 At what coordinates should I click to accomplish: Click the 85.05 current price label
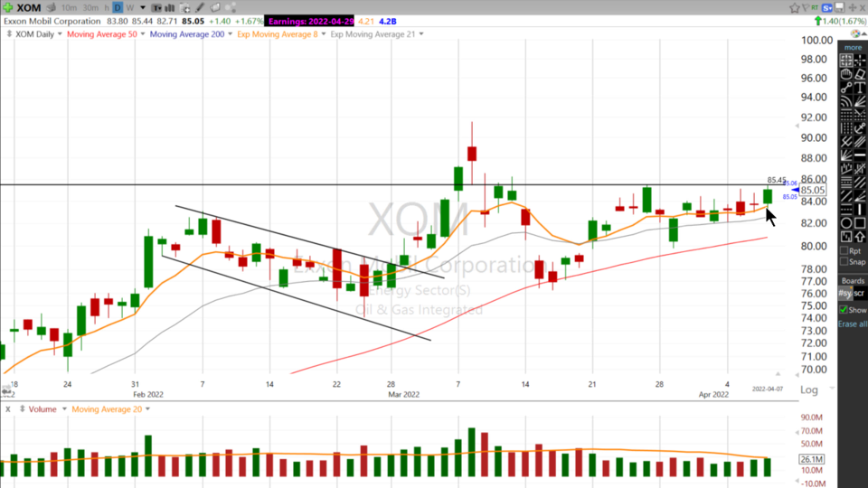813,190
